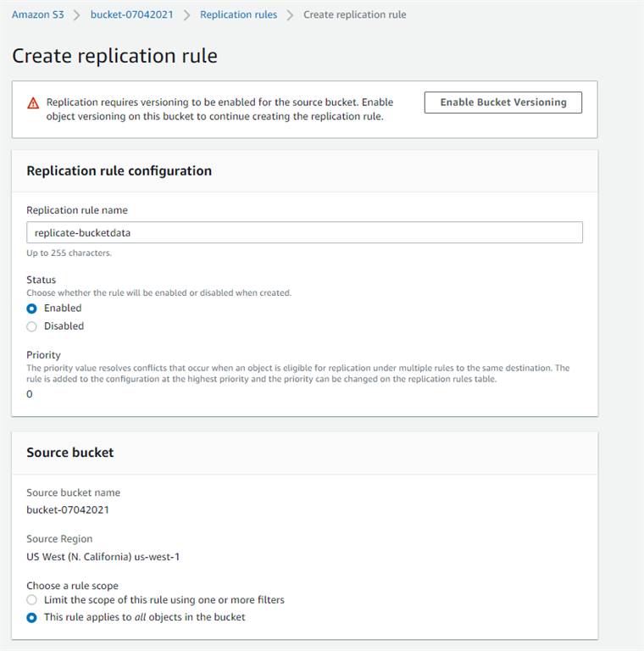Click the Create replication rule breadcrumb text
This screenshot has width=644, height=651.
(x=355, y=14)
